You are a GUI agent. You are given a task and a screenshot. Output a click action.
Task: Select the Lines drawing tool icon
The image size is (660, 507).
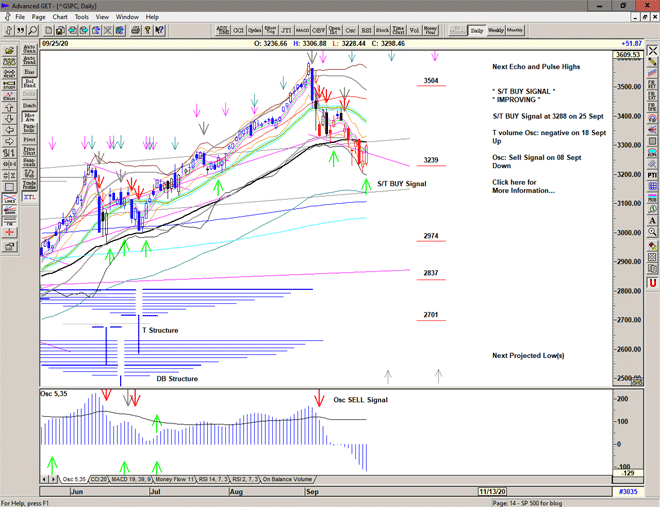click(9, 199)
